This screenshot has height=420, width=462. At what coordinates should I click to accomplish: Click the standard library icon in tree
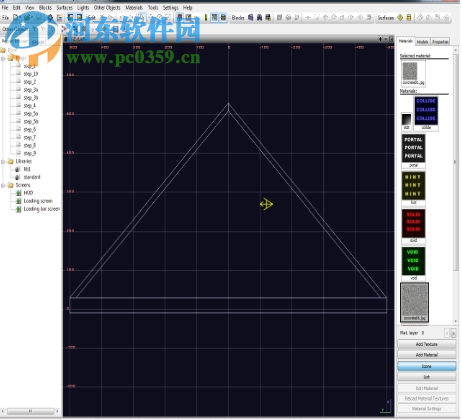tap(18, 177)
